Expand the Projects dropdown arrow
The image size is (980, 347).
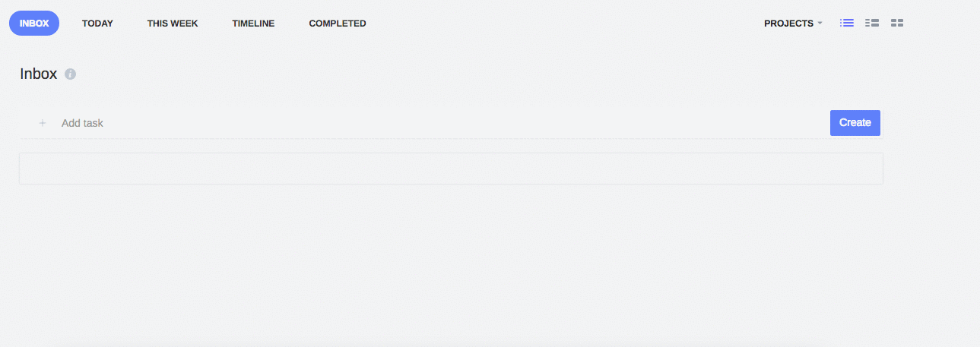point(820,24)
